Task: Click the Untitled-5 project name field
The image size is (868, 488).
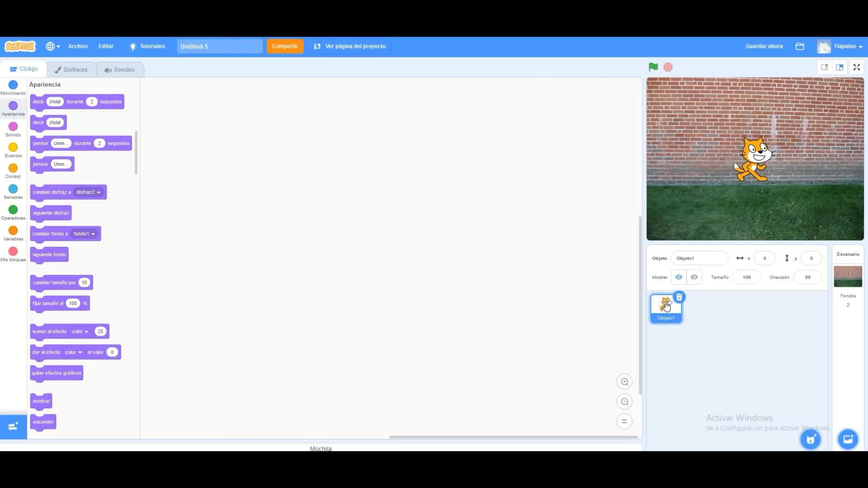Action: click(x=219, y=47)
